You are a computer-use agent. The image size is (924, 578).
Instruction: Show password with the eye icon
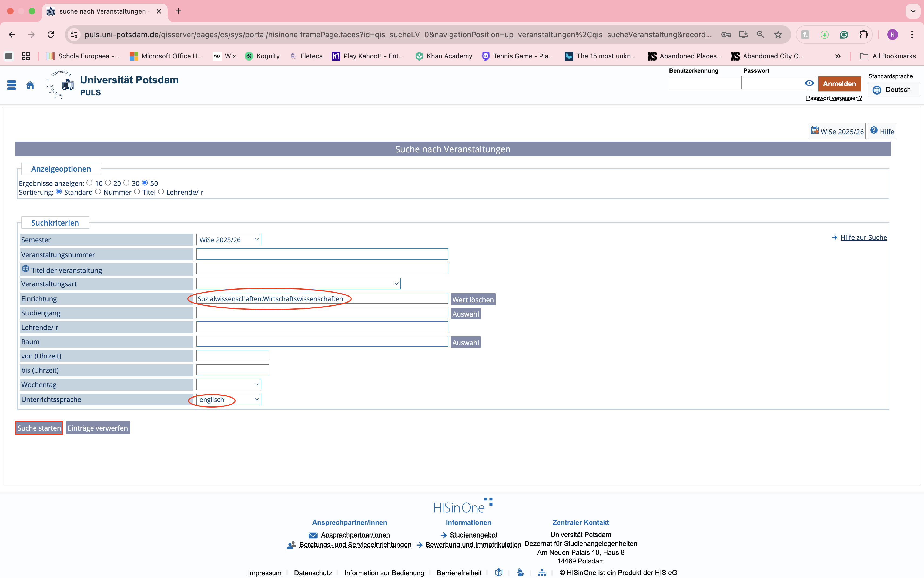(x=809, y=83)
